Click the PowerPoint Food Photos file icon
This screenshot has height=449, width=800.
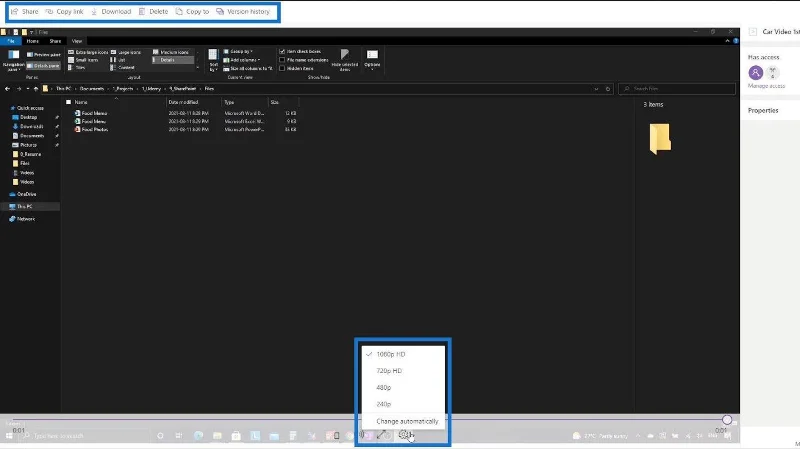tap(78, 130)
